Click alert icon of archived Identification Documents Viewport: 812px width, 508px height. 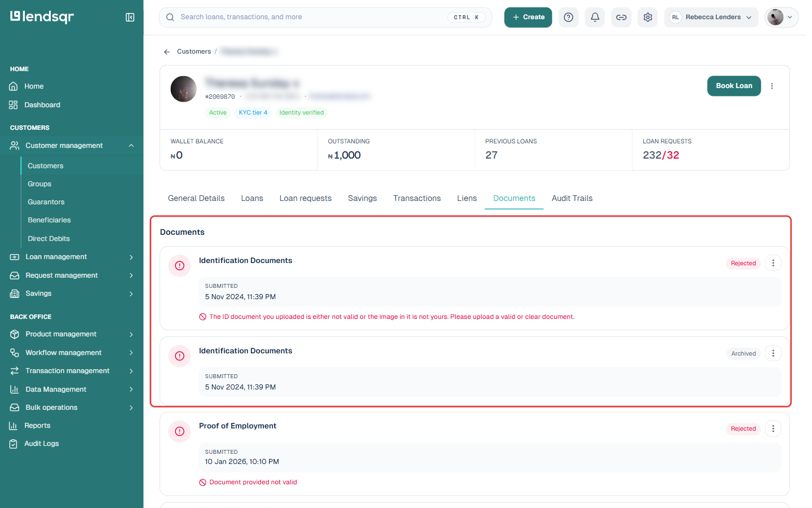pos(180,356)
